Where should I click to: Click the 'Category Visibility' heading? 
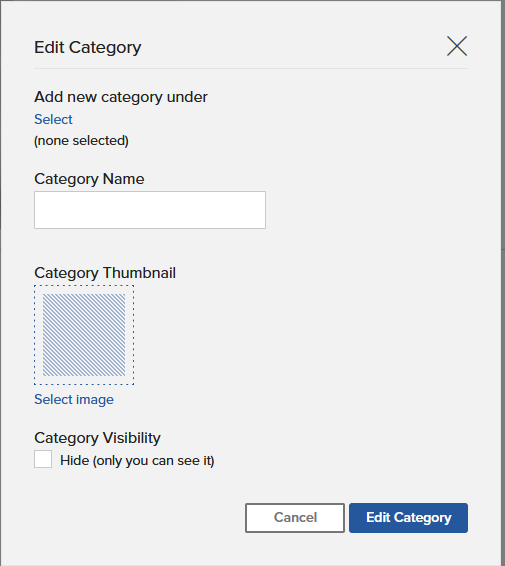(97, 438)
